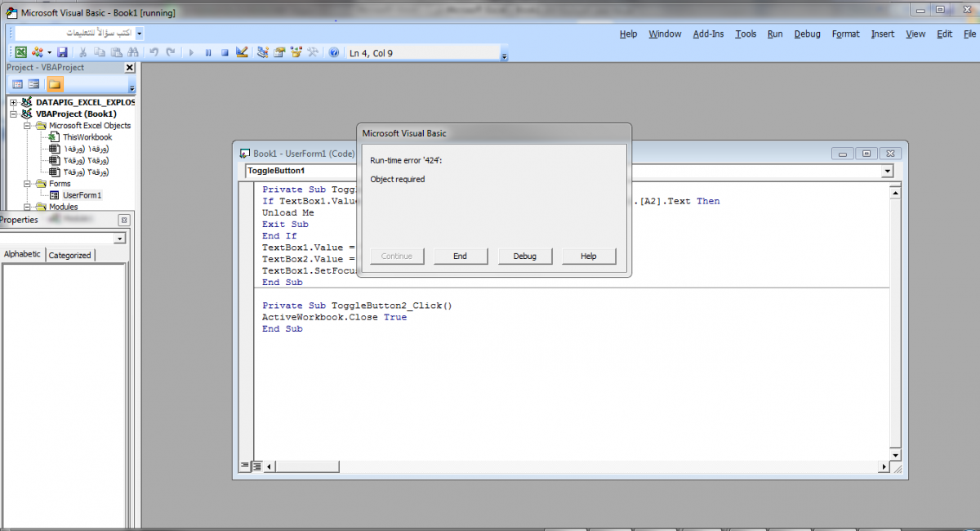Open the Toolbox icon in toolbar

312,52
